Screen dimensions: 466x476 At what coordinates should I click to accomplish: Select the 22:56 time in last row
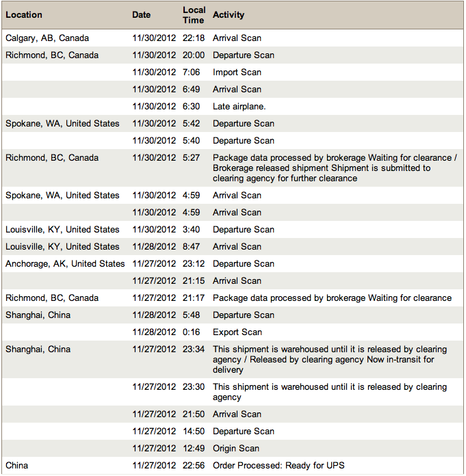194,466
